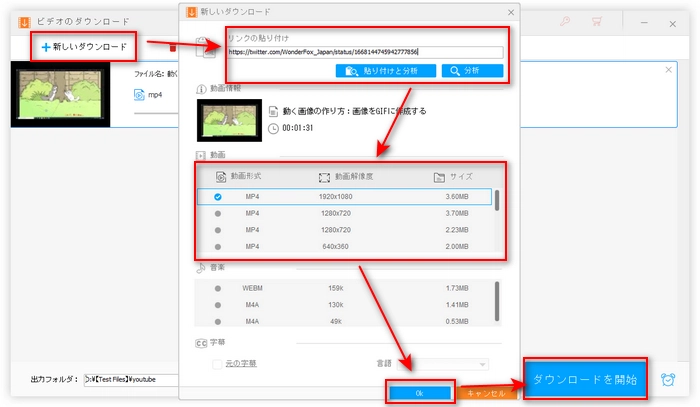
Task: Enable the original subtitles checkbox
Action: 217,363
